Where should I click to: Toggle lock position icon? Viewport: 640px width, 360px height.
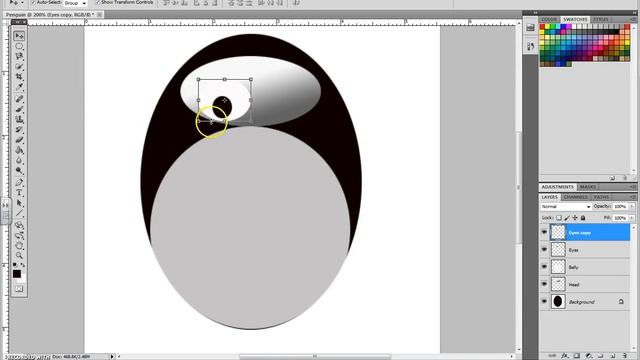575,218
